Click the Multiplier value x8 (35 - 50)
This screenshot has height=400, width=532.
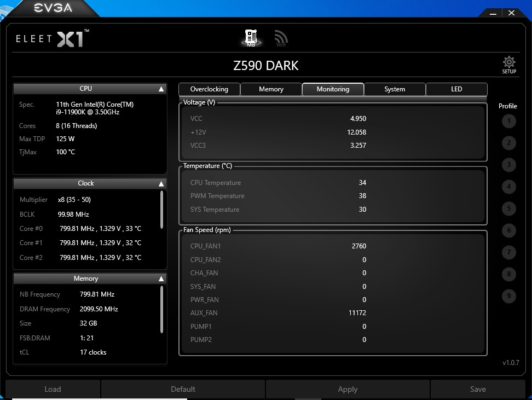[74, 200]
